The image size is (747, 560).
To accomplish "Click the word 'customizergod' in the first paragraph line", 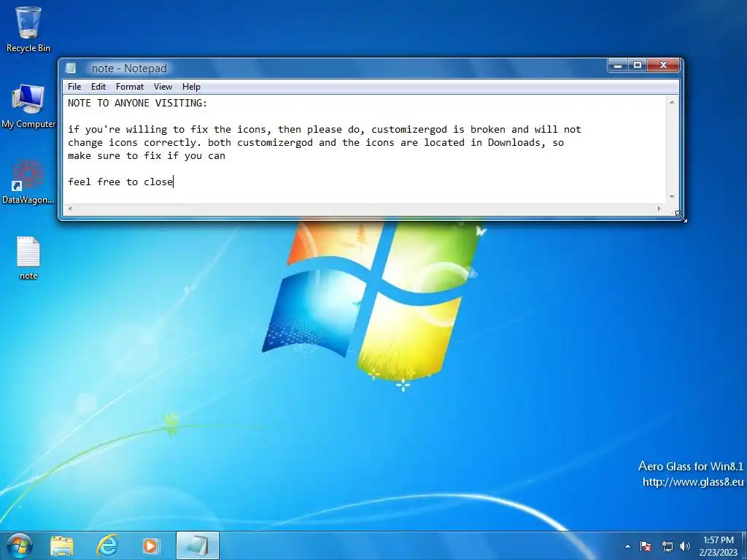I will 409,130.
